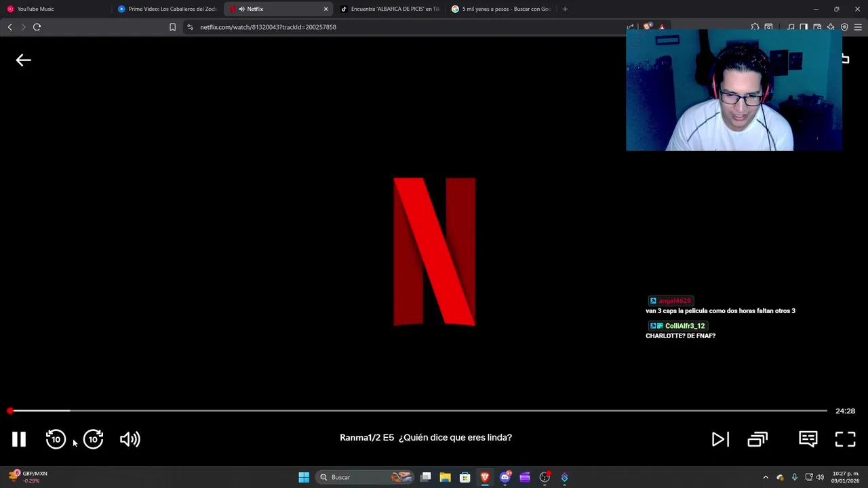The image size is (868, 488).
Task: Expand the hidden system tray icons
Action: point(766,477)
